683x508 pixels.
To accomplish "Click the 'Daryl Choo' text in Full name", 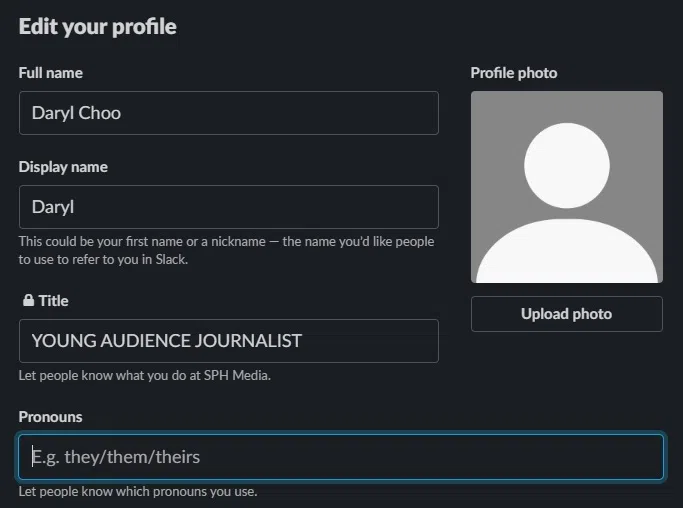I will click(x=76, y=113).
